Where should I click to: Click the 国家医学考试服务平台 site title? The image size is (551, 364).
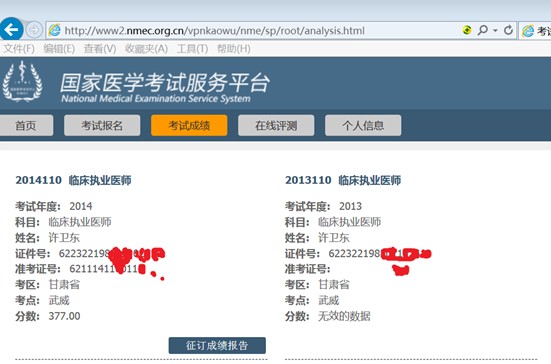click(165, 83)
